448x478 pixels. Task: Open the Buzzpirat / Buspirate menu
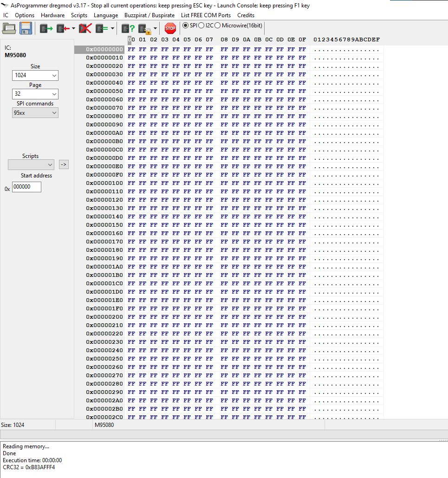149,15
